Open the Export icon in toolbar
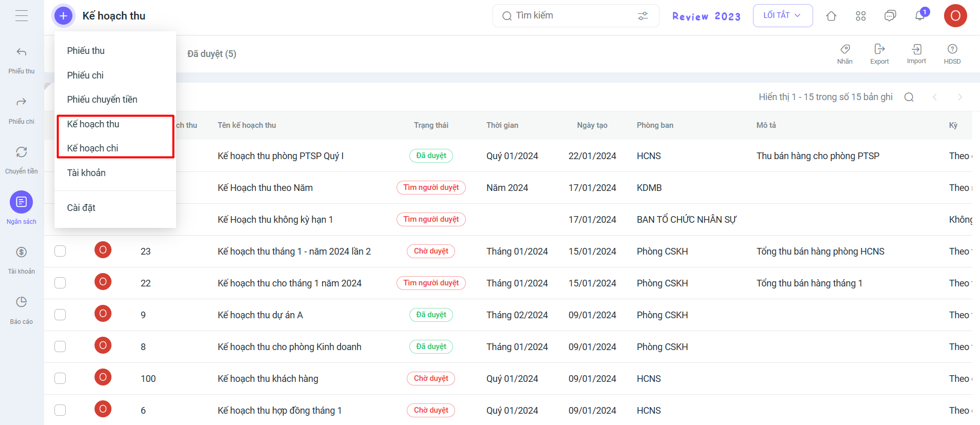Screen dimensions: 980x425 pyautogui.click(x=879, y=53)
